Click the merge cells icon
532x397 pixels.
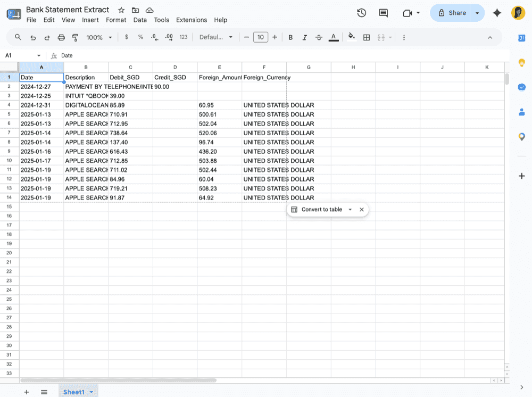[381, 37]
